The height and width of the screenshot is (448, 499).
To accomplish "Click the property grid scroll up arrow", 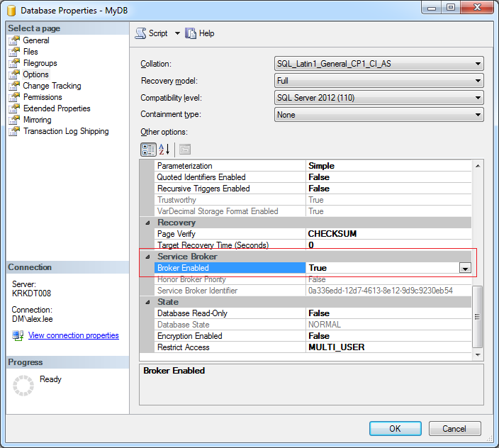I will click(478, 166).
